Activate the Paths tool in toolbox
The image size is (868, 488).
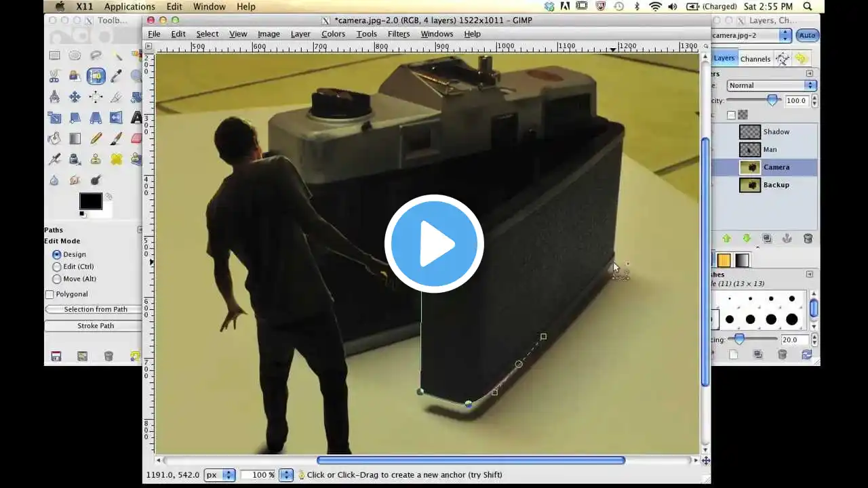pyautogui.click(x=96, y=77)
